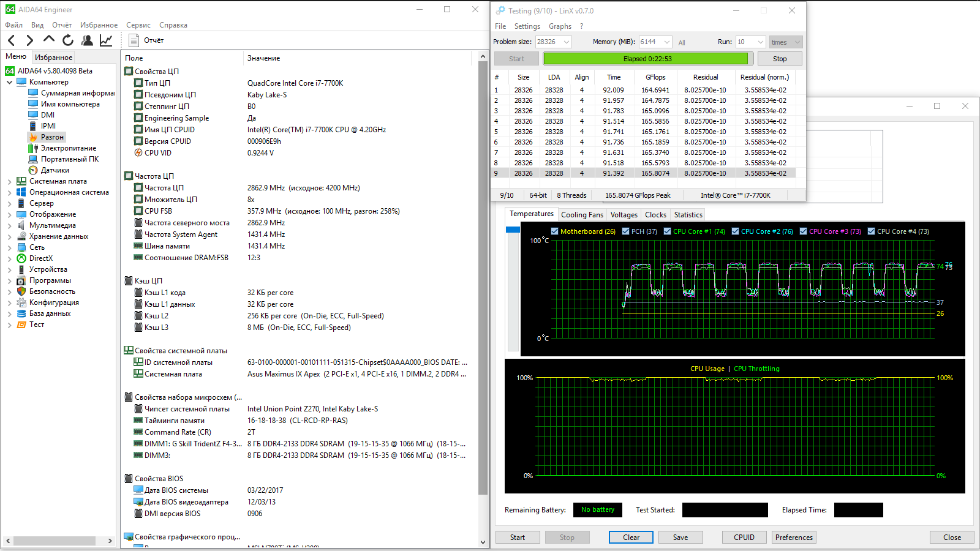Image resolution: width=980 pixels, height=551 pixels.
Task: Go back with the AIDA64 left arrow
Action: [12, 40]
